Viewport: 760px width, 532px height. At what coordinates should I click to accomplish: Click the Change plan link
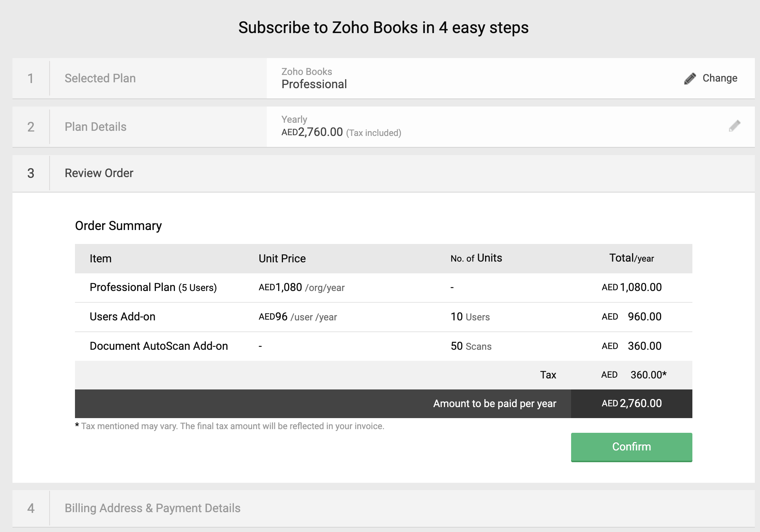pos(719,78)
